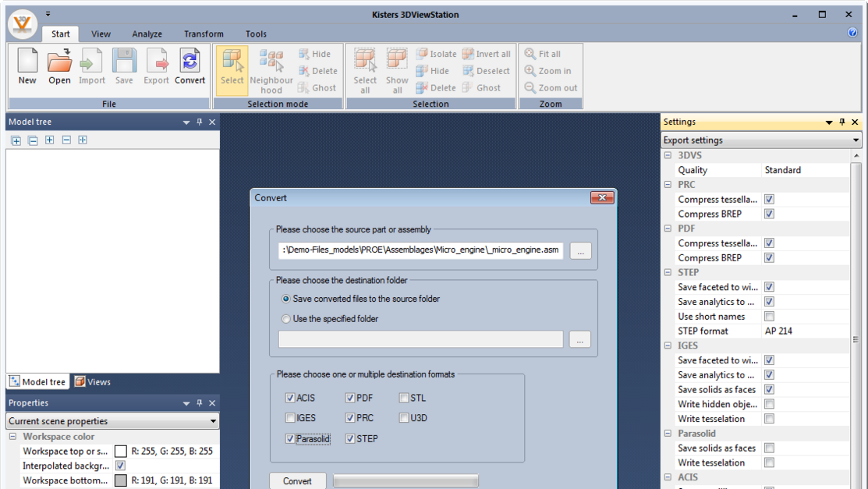The width and height of the screenshot is (868, 489).
Task: Toggle Interpolated background checkbox
Action: click(120, 466)
